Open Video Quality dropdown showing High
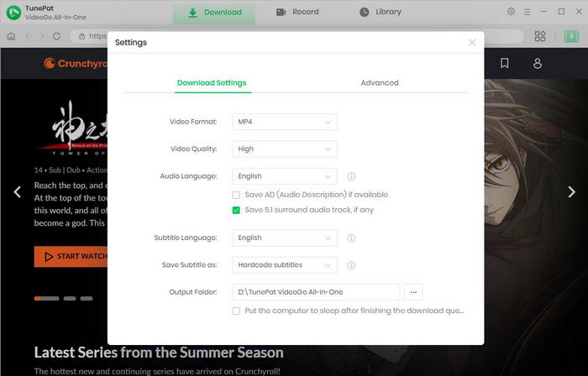This screenshot has height=376, width=588. point(284,149)
